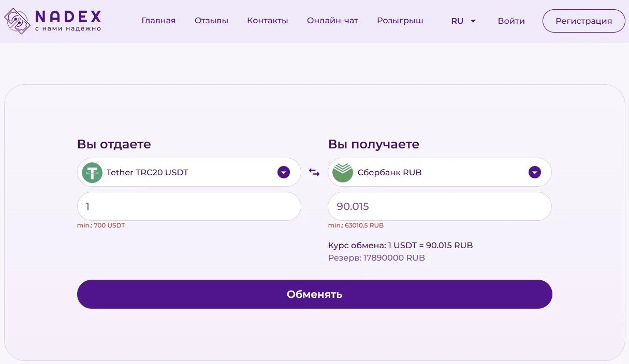The image size is (629, 364).
Task: Select the Сбербанк RUB currency box
Action: pyautogui.click(x=440, y=172)
